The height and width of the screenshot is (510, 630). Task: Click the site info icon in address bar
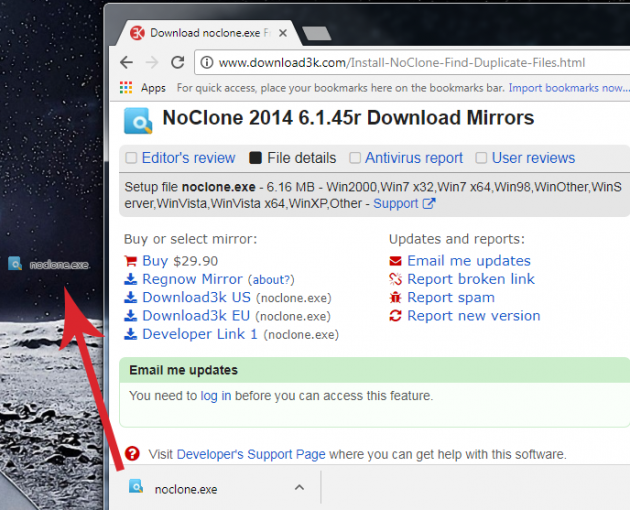pyautogui.click(x=207, y=63)
